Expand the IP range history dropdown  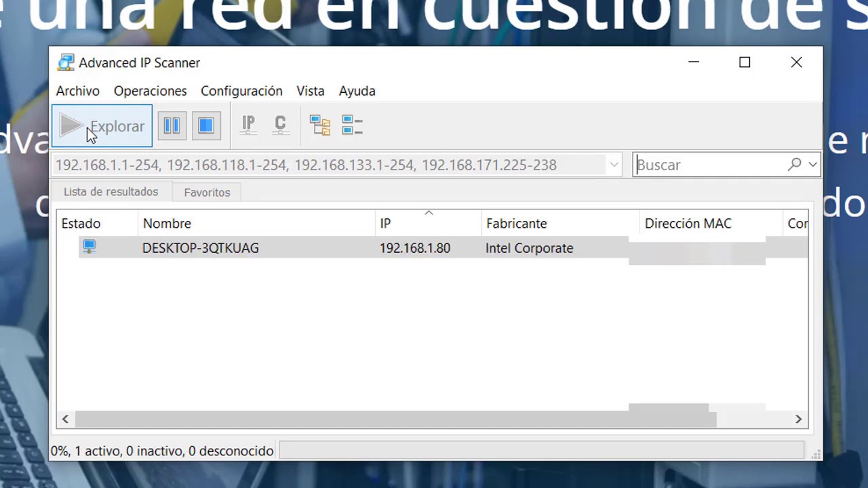[614, 165]
